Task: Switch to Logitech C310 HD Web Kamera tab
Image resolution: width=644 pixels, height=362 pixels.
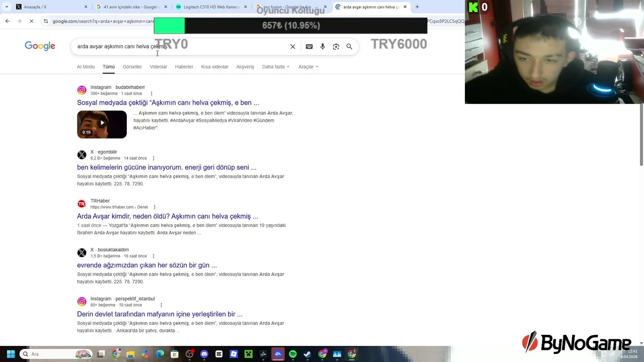Action: (211, 7)
